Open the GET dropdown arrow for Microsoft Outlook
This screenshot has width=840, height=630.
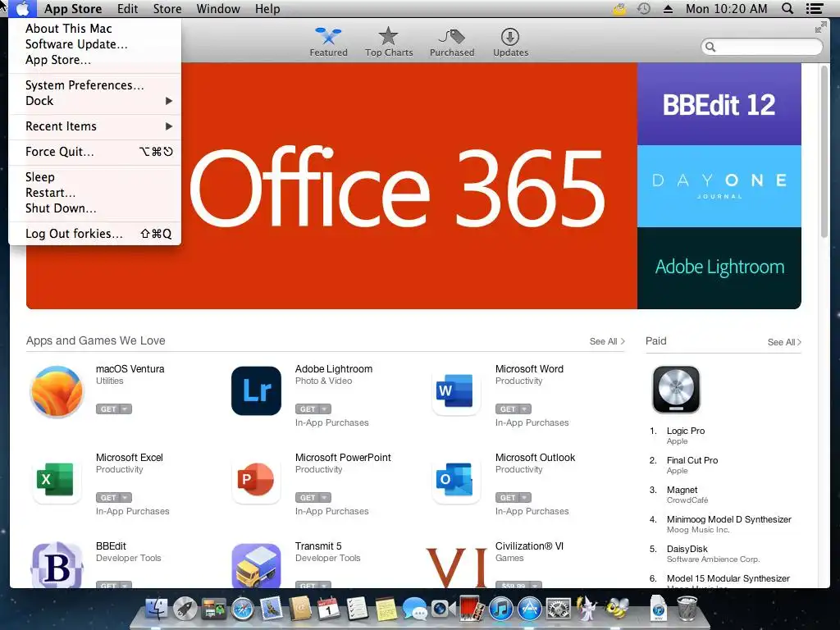pyautogui.click(x=525, y=498)
